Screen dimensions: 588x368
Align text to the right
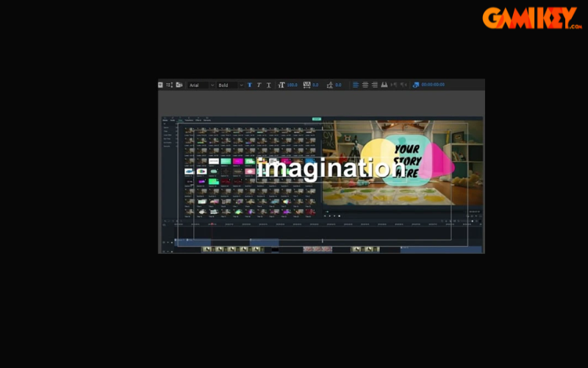pyautogui.click(x=374, y=85)
